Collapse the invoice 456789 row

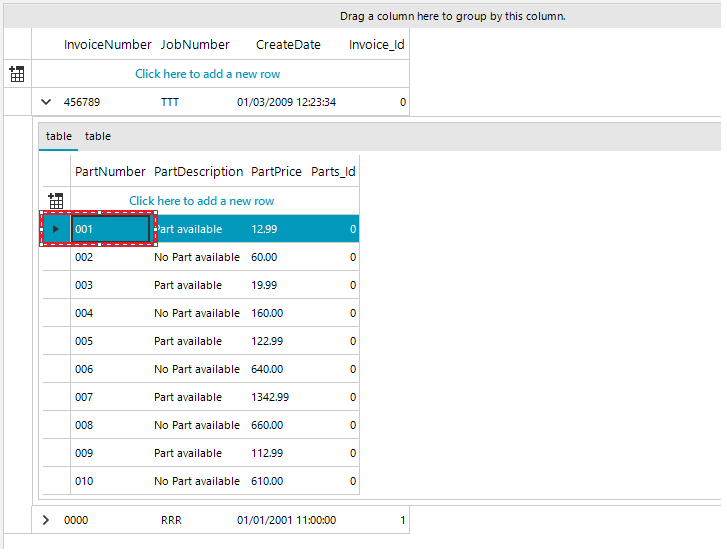click(x=46, y=102)
